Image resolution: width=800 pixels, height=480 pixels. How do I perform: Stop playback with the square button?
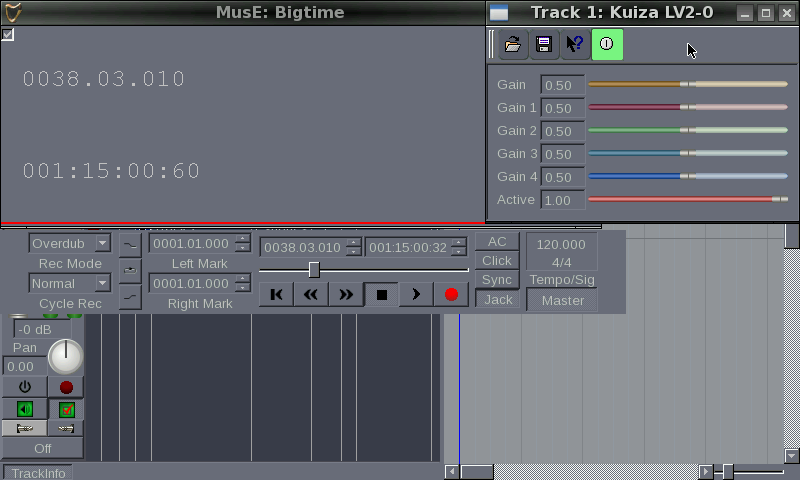(381, 294)
